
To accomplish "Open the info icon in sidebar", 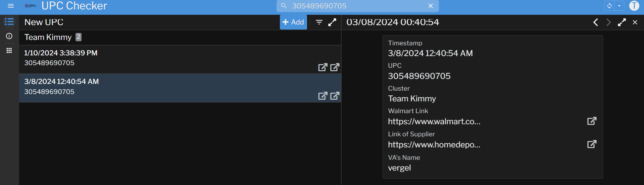I will pos(9,36).
